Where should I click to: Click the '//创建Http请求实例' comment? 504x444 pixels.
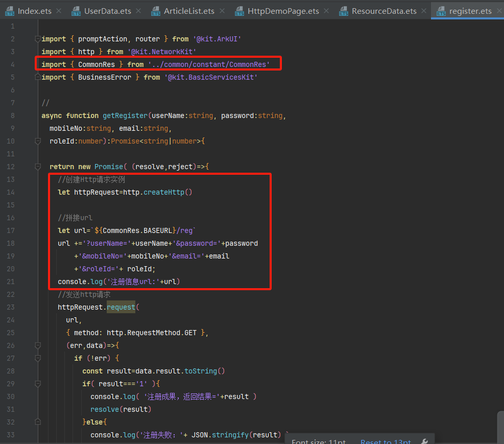pos(91,179)
